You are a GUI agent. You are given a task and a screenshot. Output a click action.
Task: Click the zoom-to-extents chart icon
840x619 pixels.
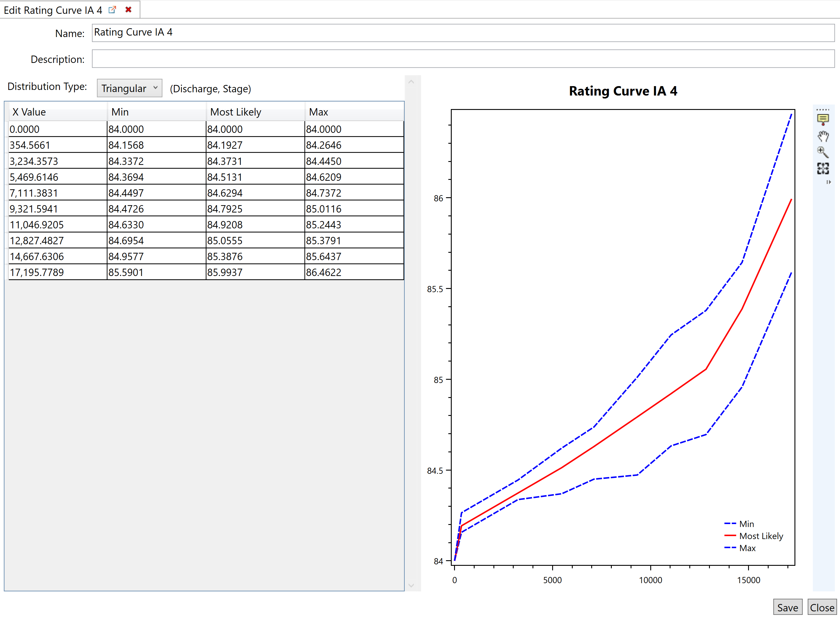tap(823, 169)
